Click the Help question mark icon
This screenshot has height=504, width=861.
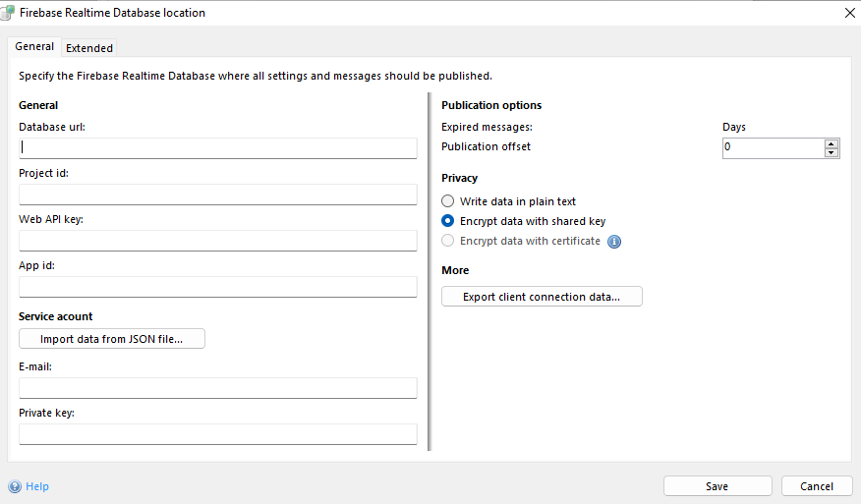[15, 486]
